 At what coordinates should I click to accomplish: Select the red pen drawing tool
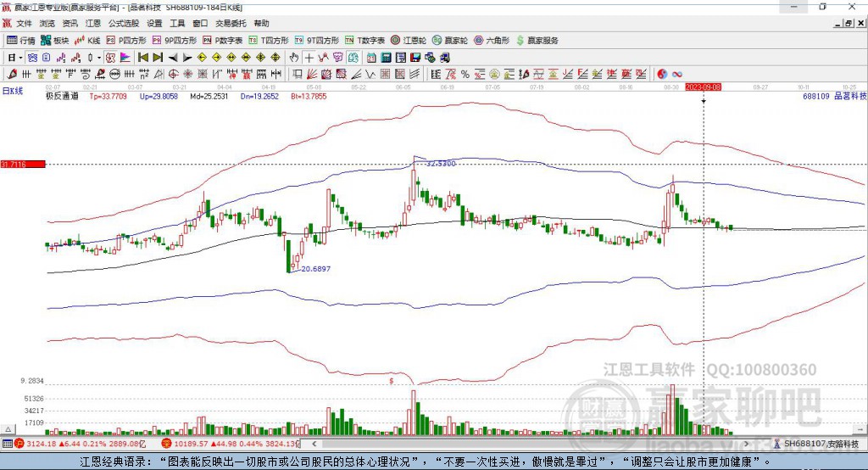[x=12, y=75]
